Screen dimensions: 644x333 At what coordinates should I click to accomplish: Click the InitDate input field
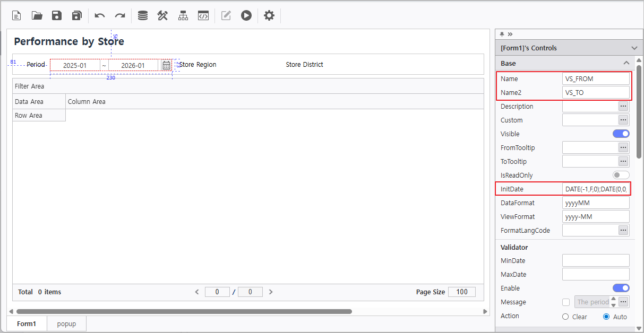coord(596,189)
